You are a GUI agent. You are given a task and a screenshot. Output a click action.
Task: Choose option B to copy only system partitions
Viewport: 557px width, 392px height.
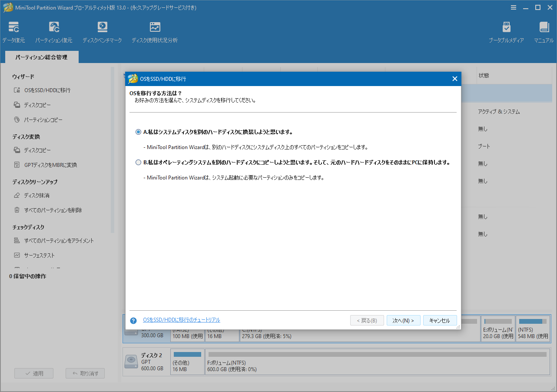pos(138,162)
